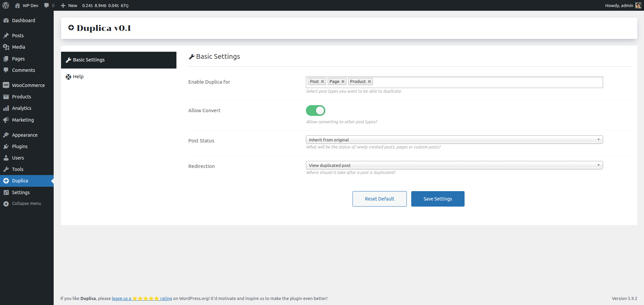Click the wrench icon in Basic Settings tab
Screen dimensions: 644x305
point(68,60)
